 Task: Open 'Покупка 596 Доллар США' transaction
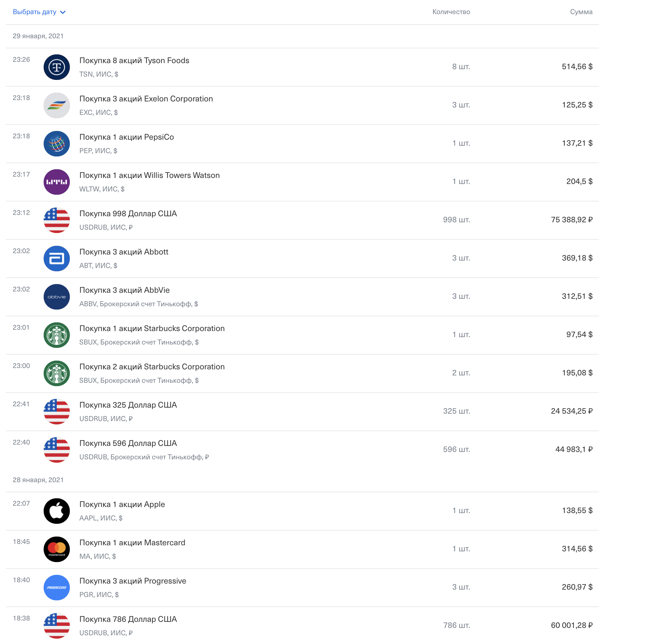[128, 443]
